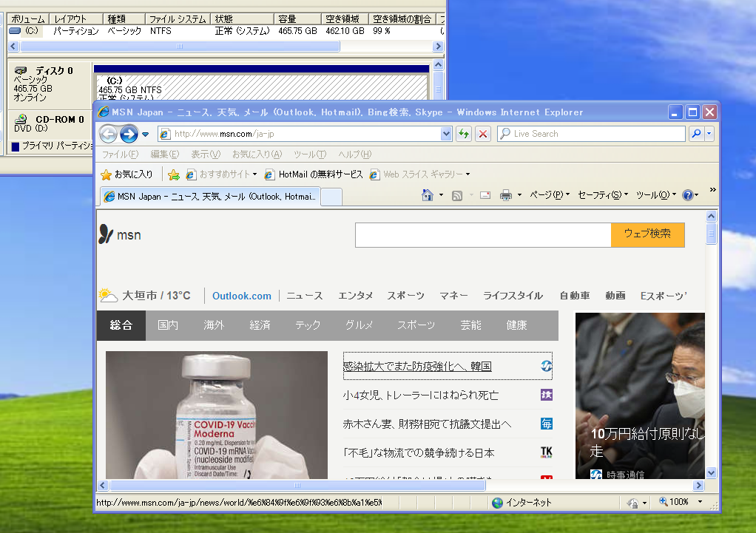
Task: Click the お気に入り favorites star button
Action: pos(126,174)
